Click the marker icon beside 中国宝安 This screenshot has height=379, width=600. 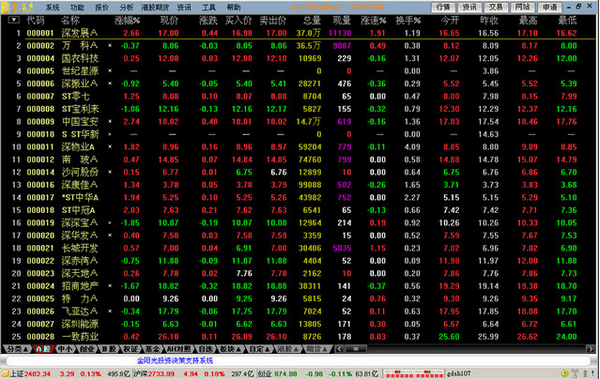point(110,121)
